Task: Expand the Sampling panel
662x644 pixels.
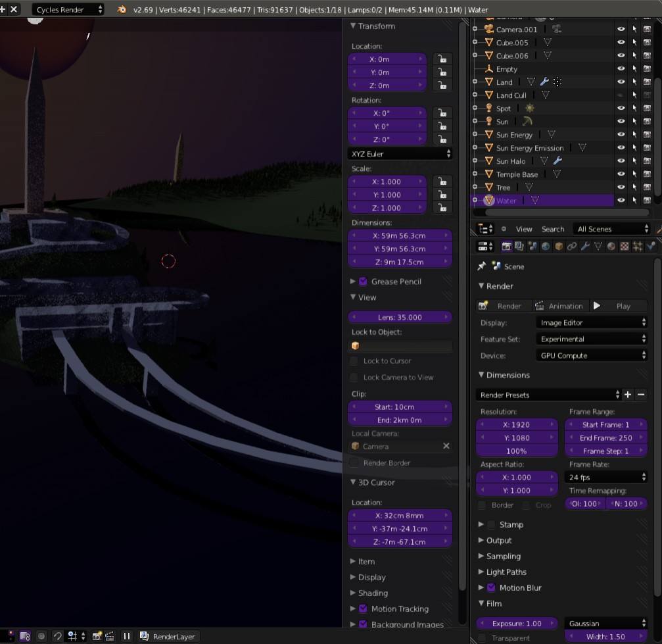Action: pos(503,556)
